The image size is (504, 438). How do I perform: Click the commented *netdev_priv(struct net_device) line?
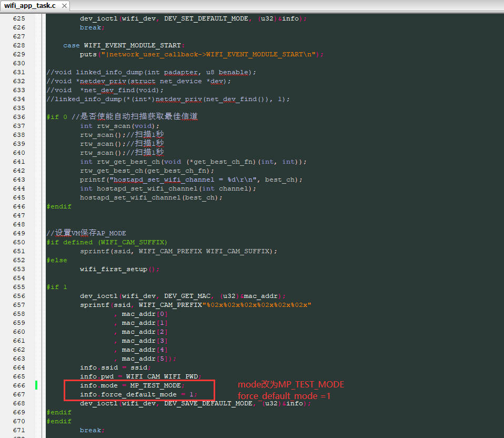139,82
